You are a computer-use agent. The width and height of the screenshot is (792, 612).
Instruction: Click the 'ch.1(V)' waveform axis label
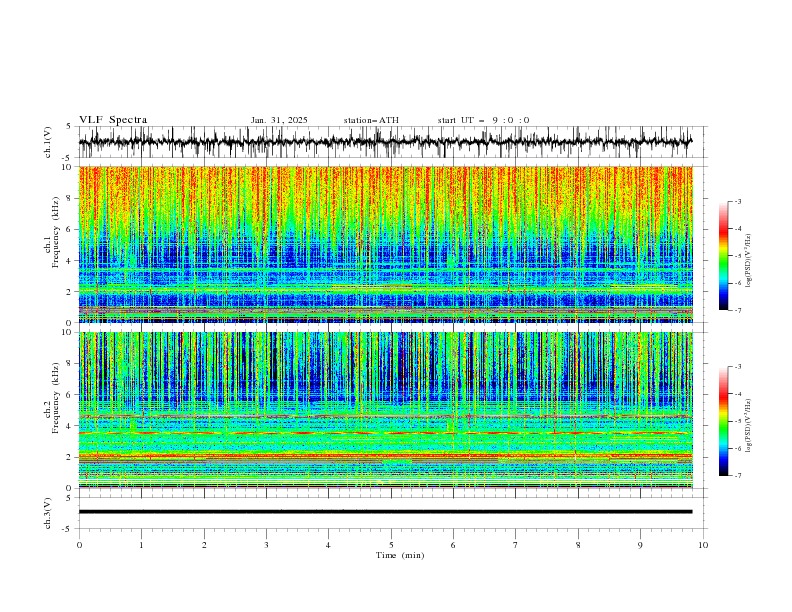pos(48,142)
